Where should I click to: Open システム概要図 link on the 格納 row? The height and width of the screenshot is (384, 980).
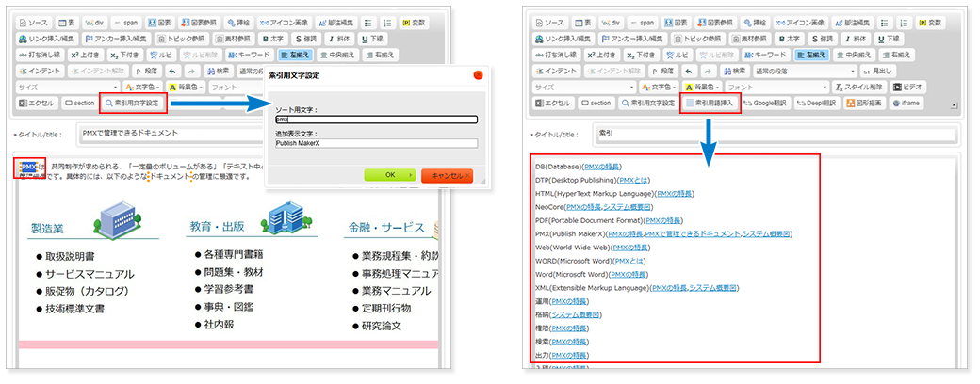[x=576, y=314]
